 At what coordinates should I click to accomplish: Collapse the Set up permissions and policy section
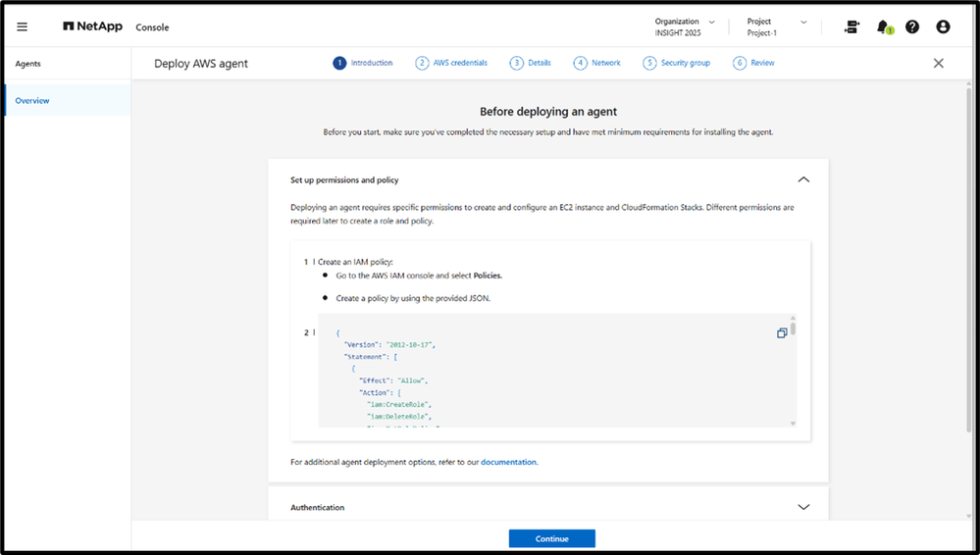[x=803, y=180]
